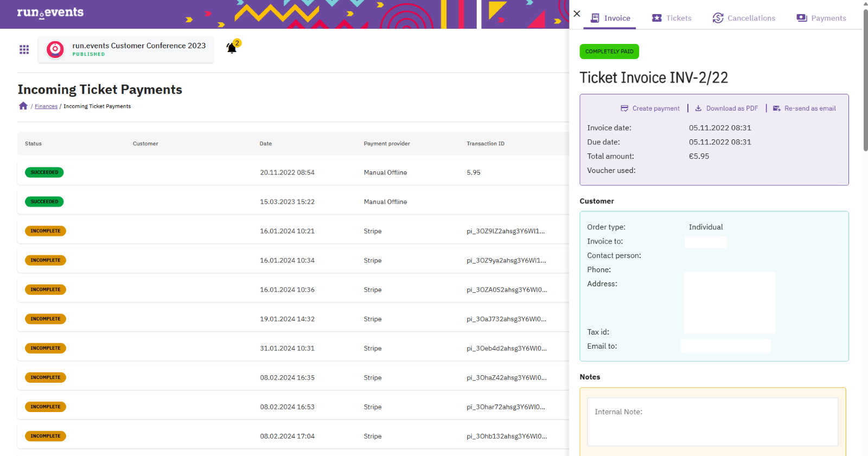Open run.events Customer Conference 2023 selector

point(126,50)
